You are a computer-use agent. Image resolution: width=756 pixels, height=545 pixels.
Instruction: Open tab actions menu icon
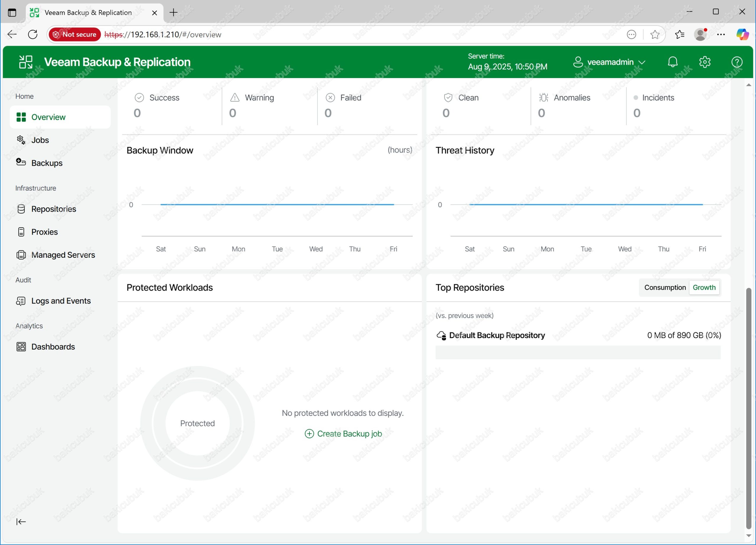click(x=12, y=13)
